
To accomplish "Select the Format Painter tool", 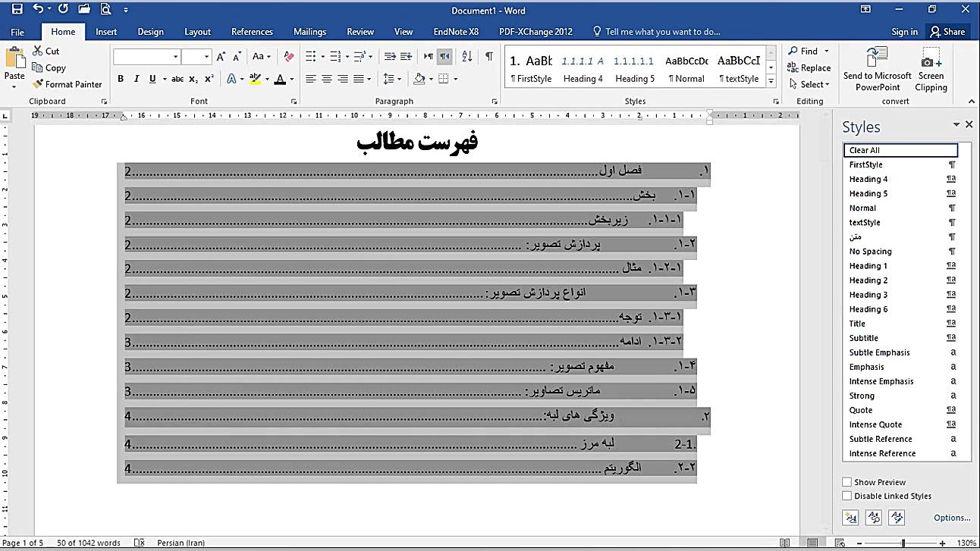I will (67, 84).
